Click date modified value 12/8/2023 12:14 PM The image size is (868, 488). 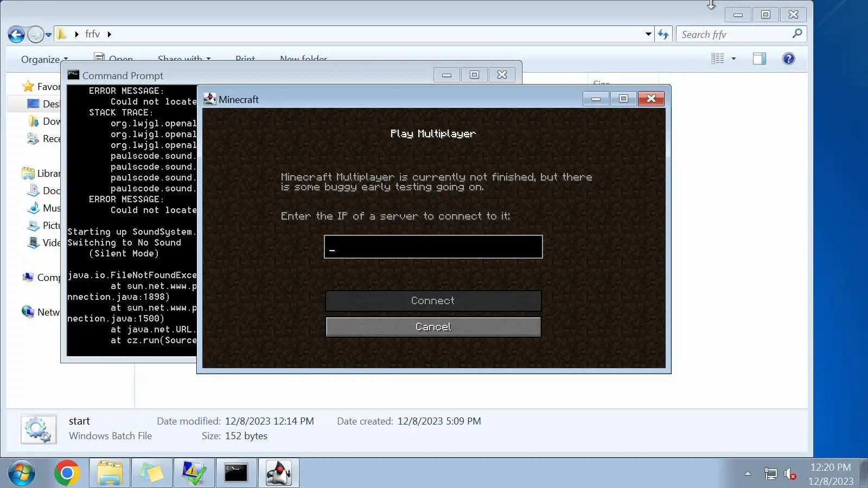(x=270, y=421)
